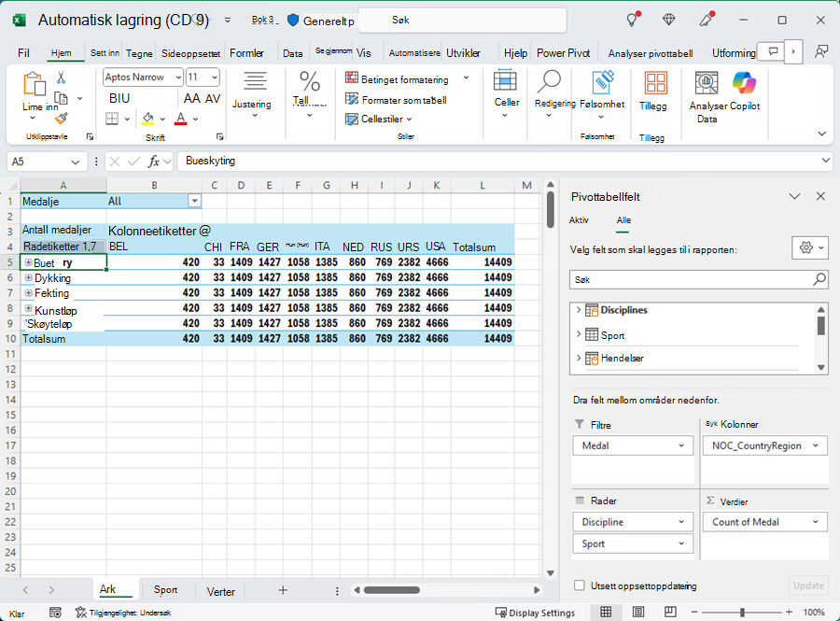
Task: Click the pen icon in title bar
Action: (x=707, y=20)
